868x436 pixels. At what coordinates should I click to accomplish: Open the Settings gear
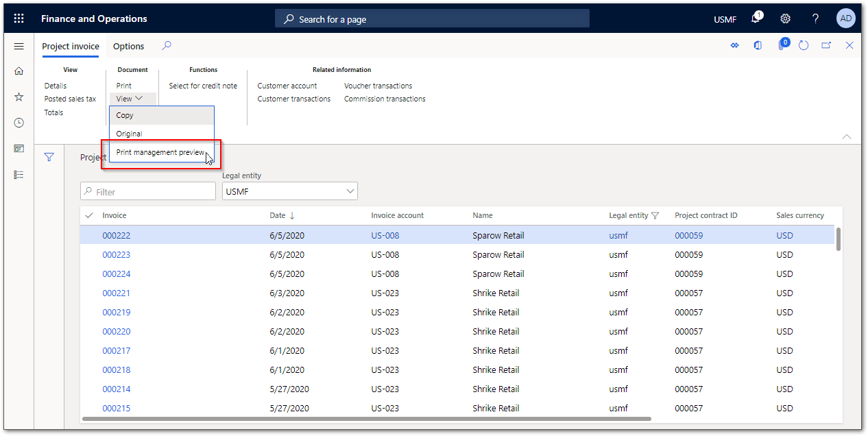785,19
